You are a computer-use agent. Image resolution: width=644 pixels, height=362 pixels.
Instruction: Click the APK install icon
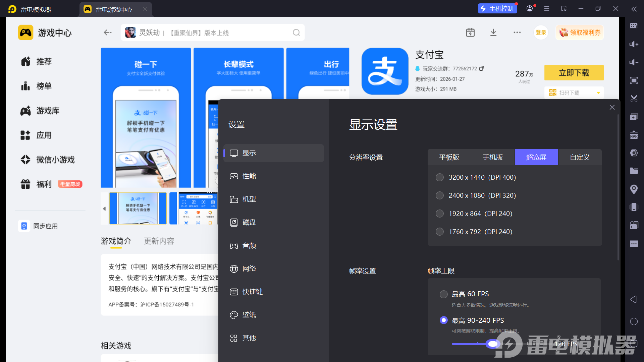pyautogui.click(x=634, y=135)
